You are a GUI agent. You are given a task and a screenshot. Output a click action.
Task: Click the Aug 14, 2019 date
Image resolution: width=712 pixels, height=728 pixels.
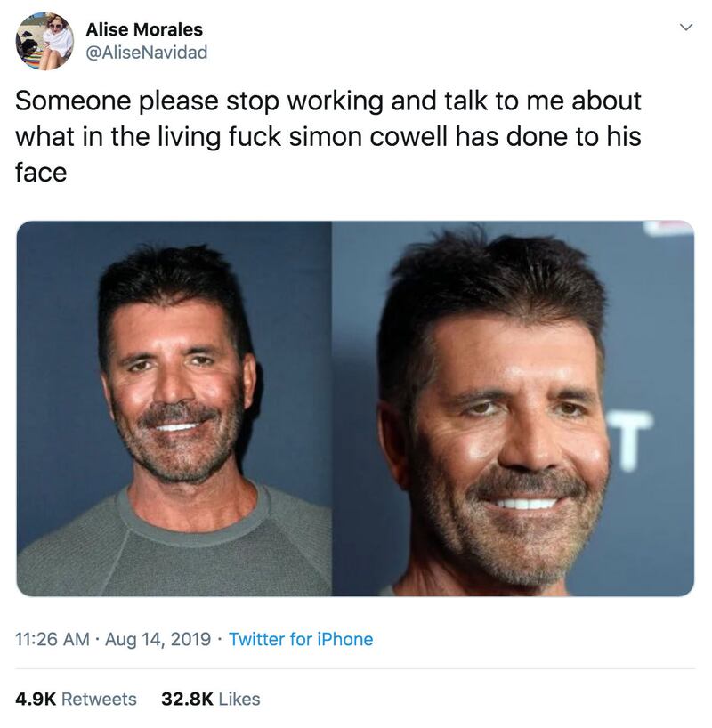[158, 639]
